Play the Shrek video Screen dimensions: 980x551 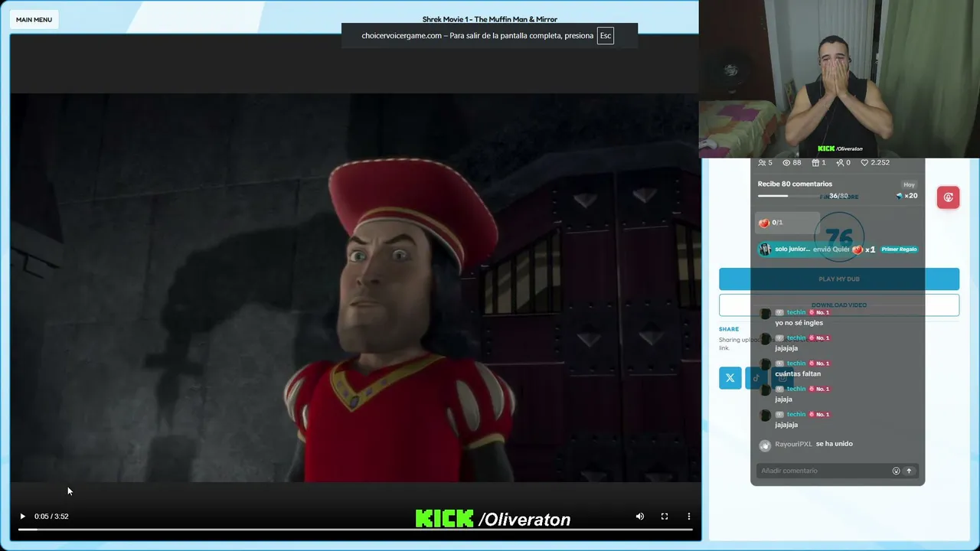coord(22,517)
